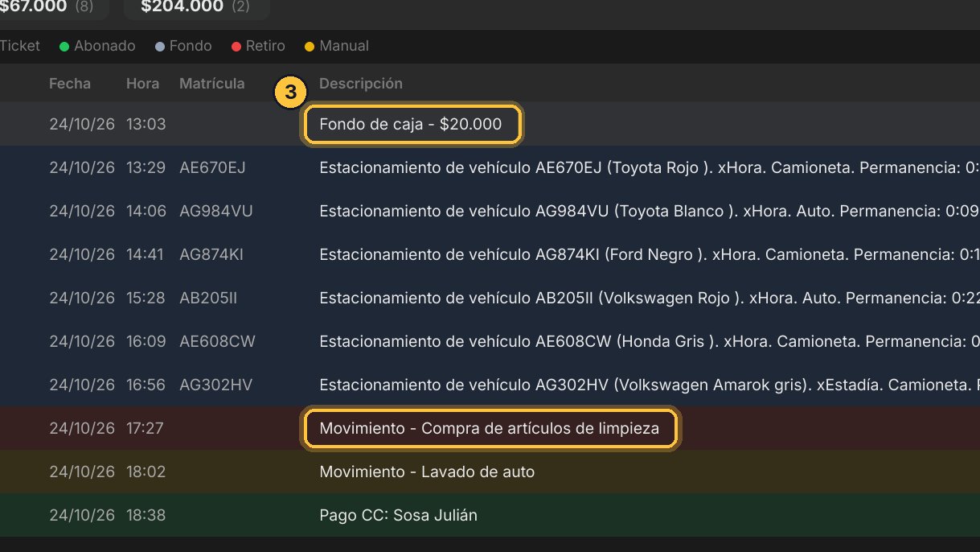
Task: Click the 13:29 time cell
Action: coord(146,167)
